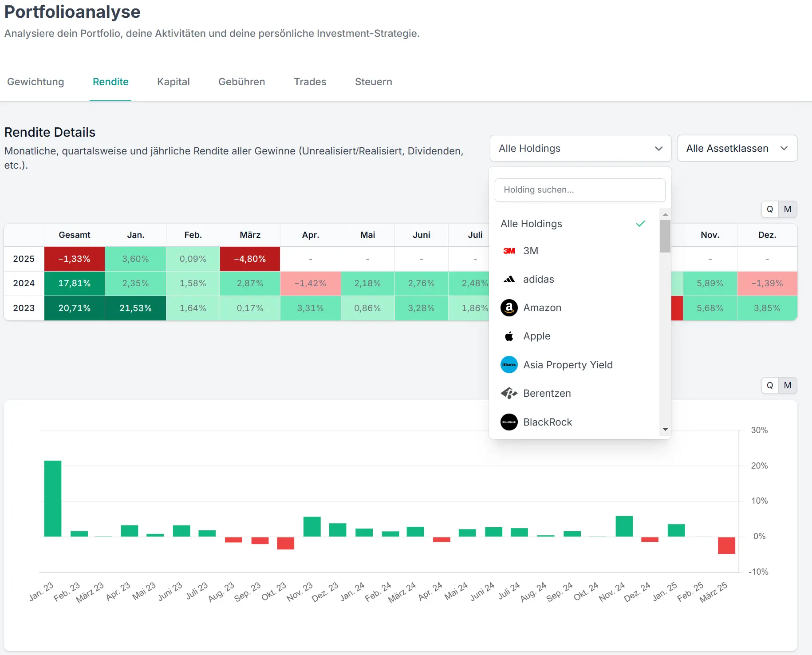Click the holdings list scroll-down arrow

665,429
